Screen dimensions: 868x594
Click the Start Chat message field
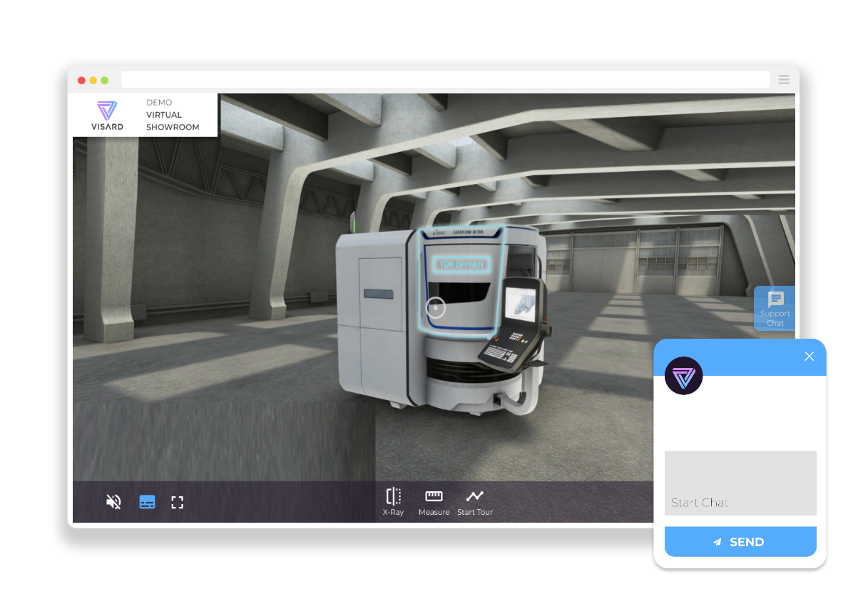pyautogui.click(x=740, y=483)
